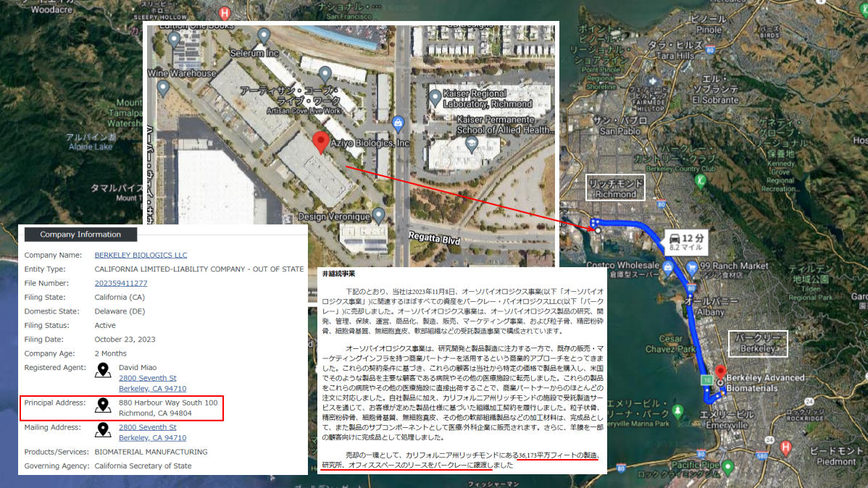This screenshot has width=868, height=488.
Task: Click the Wine Warehouse map pin
Action: pyautogui.click(x=163, y=88)
